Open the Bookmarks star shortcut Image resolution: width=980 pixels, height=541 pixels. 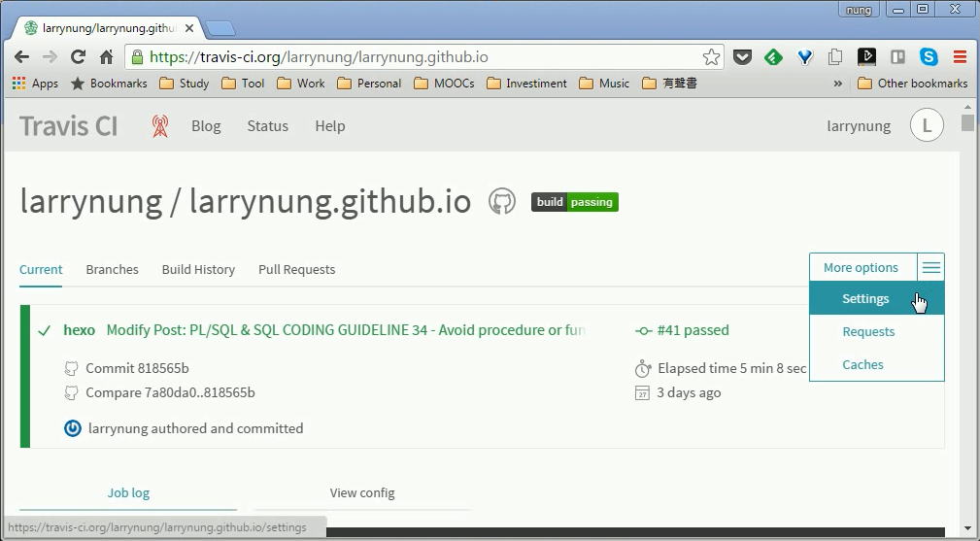(x=109, y=84)
